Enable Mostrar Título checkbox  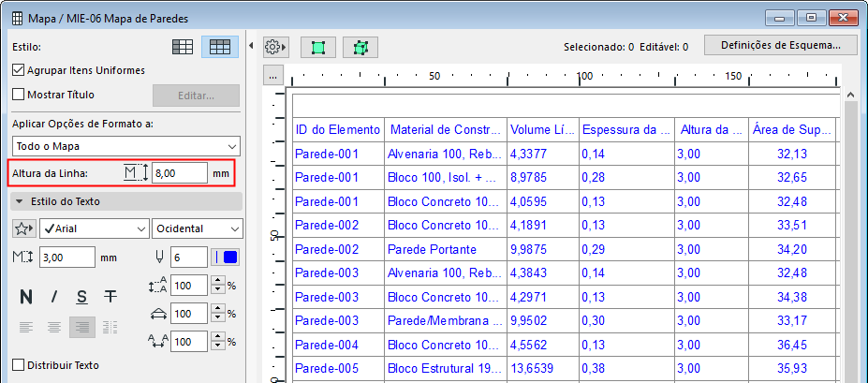19,95
